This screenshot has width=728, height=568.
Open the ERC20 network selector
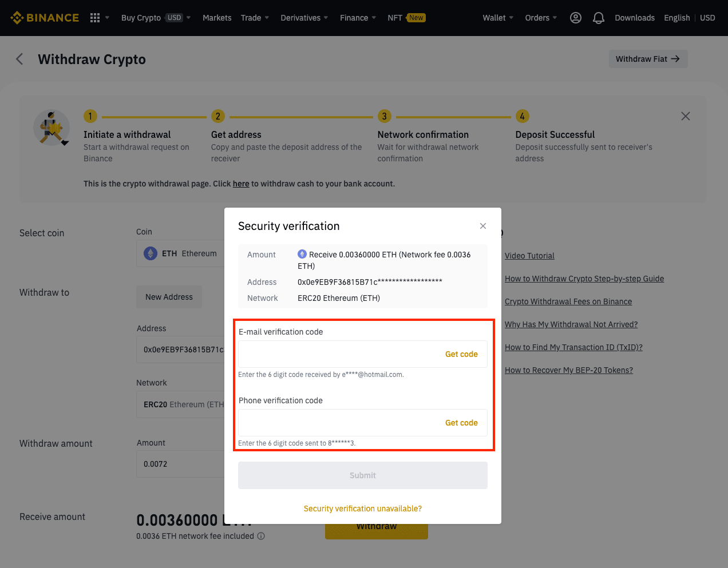pos(180,404)
